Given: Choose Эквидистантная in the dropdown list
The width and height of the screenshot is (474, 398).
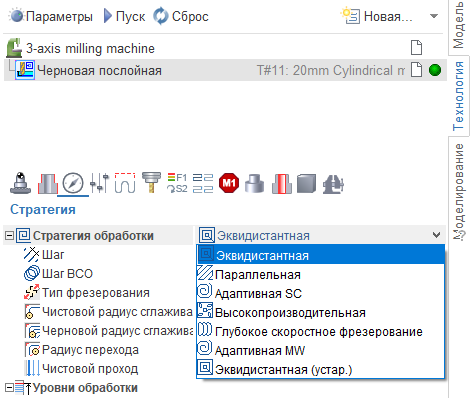Looking at the screenshot, I should (x=320, y=255).
